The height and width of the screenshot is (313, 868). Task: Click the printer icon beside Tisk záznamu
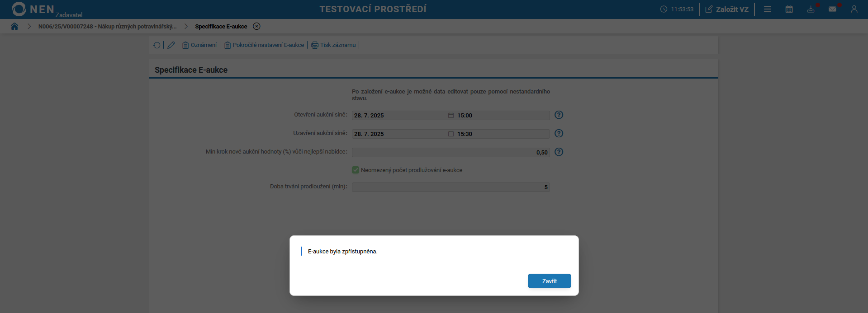tap(314, 45)
